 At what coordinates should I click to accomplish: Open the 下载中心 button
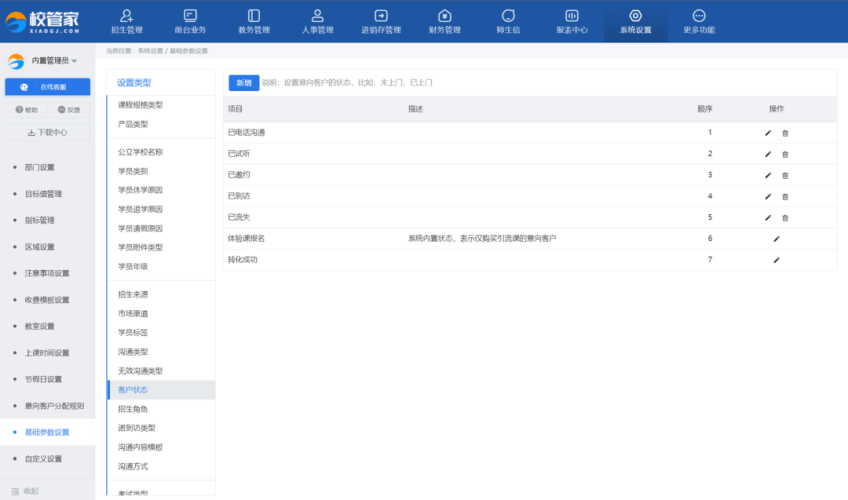[47, 132]
